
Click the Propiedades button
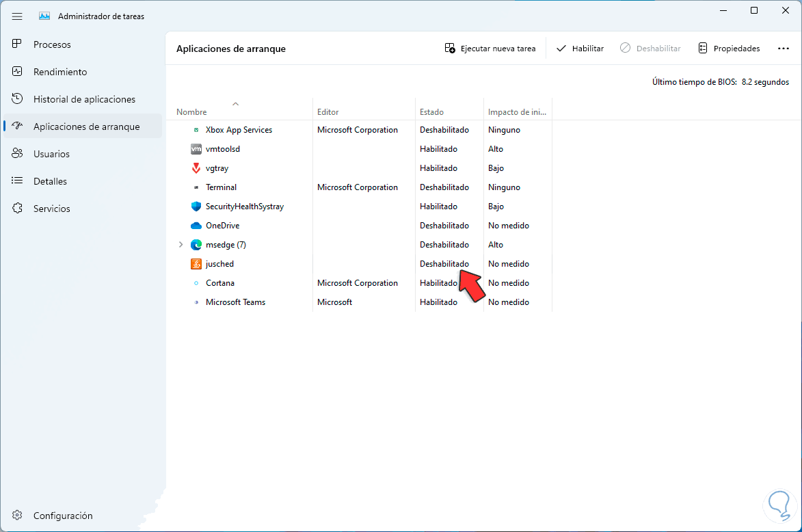tap(729, 48)
